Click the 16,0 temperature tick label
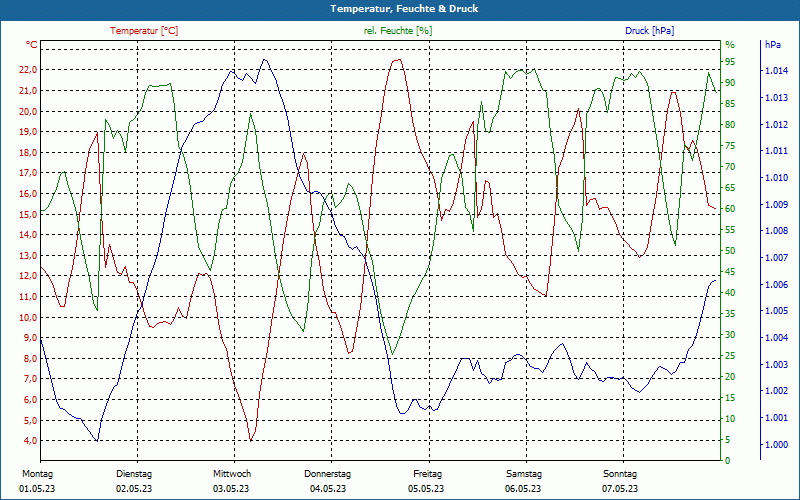 pos(28,194)
